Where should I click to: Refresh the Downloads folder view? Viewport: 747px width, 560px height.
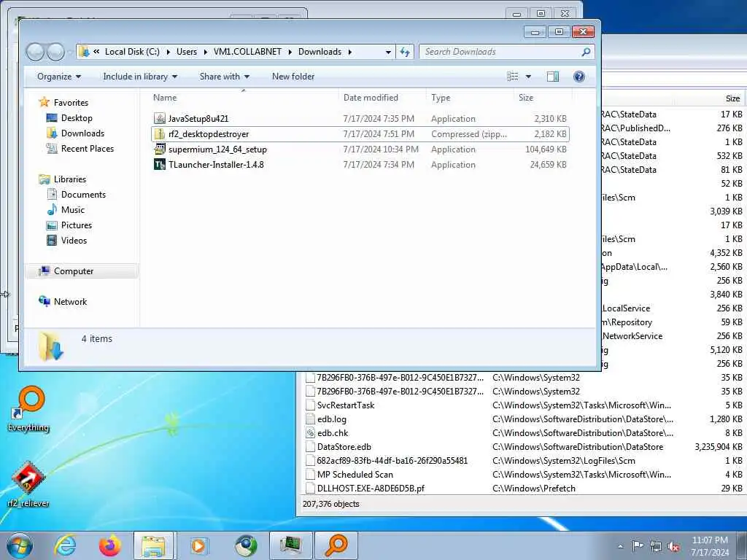(405, 52)
